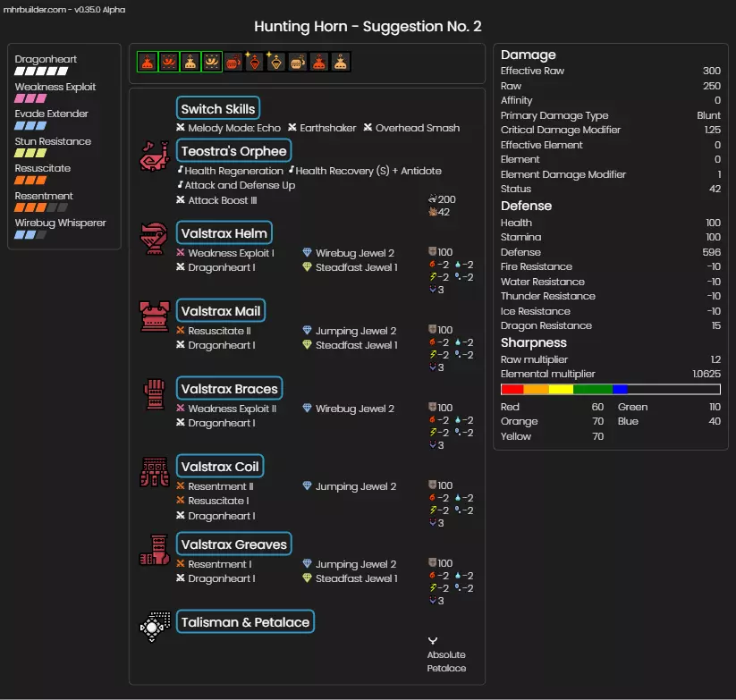Click the Valstrax Mail chest icon

point(155,316)
